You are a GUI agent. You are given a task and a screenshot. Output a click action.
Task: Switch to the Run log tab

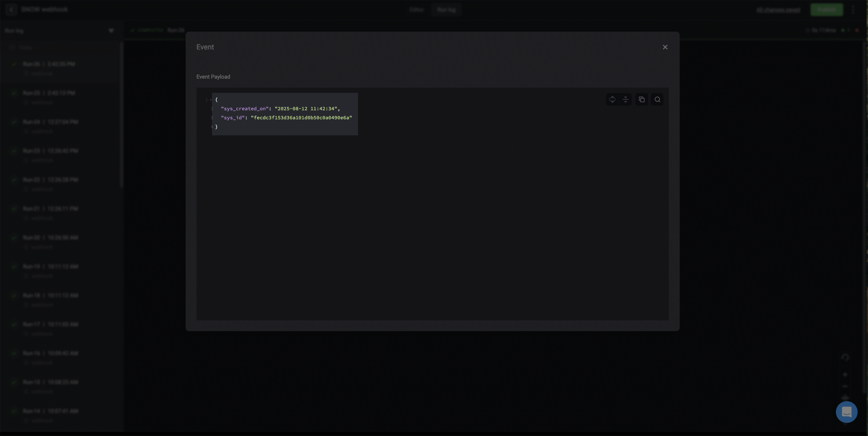[446, 10]
